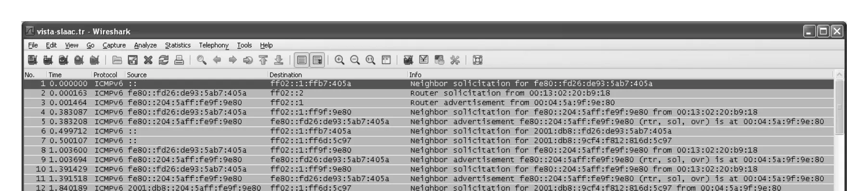Screen dimensions: 868x191
Task: Select packet 5 neighbor advertisement row
Action: click(x=429, y=122)
